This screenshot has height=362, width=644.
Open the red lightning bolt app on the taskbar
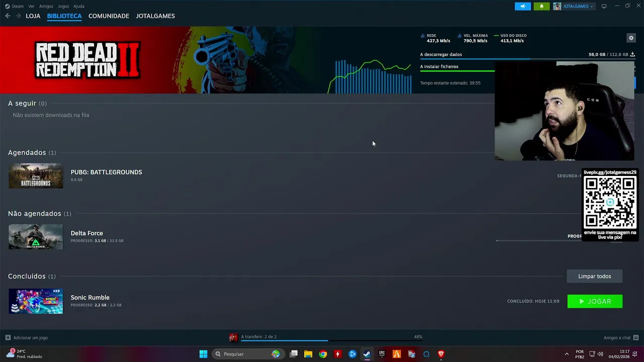(x=338, y=354)
